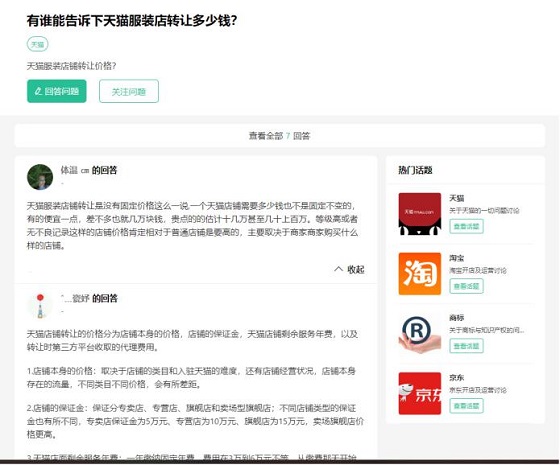Click the 关注问题 follow button
Screen dimensions: 560x465
pyautogui.click(x=129, y=91)
